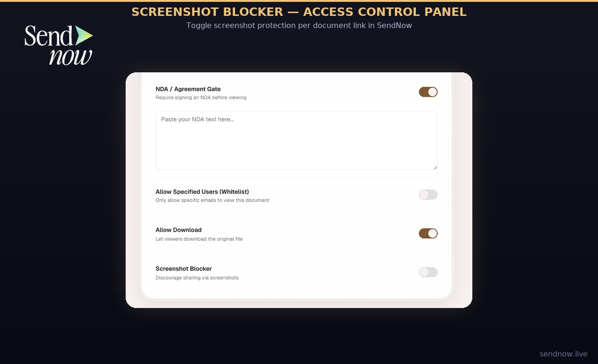Click the 'Let viewers download the original file' description
The image size is (598, 364).
(199, 239)
